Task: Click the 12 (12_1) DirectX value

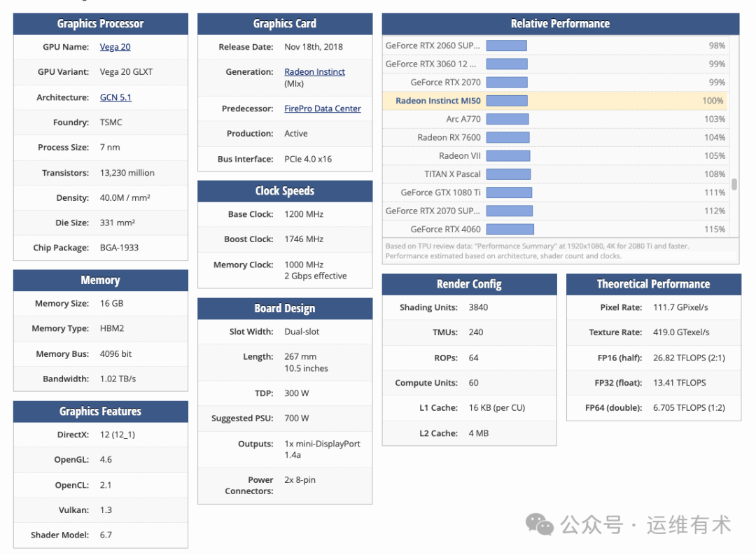Action: [x=117, y=435]
